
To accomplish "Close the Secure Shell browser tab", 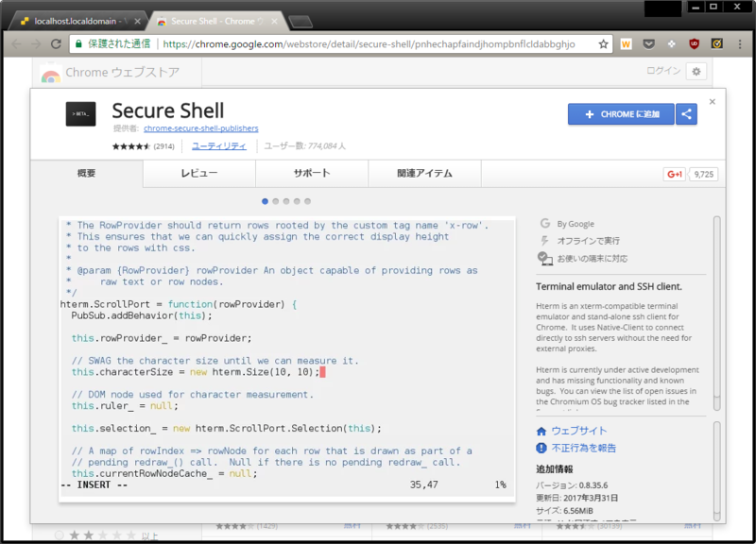I will click(274, 21).
